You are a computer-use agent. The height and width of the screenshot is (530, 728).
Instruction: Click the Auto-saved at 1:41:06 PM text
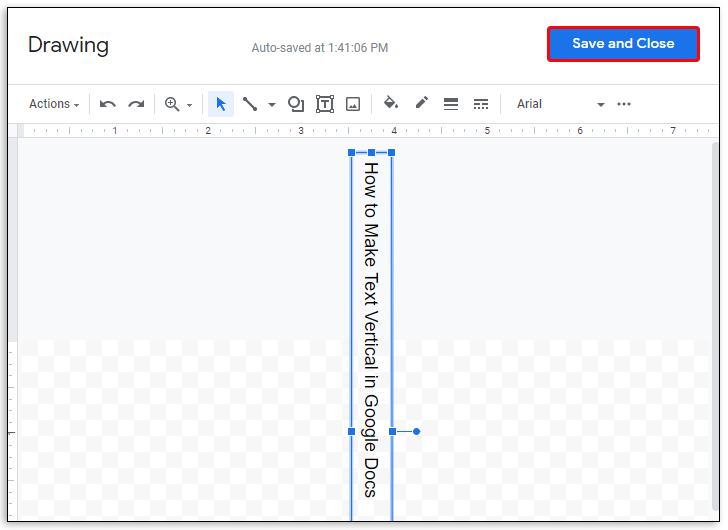(320, 48)
